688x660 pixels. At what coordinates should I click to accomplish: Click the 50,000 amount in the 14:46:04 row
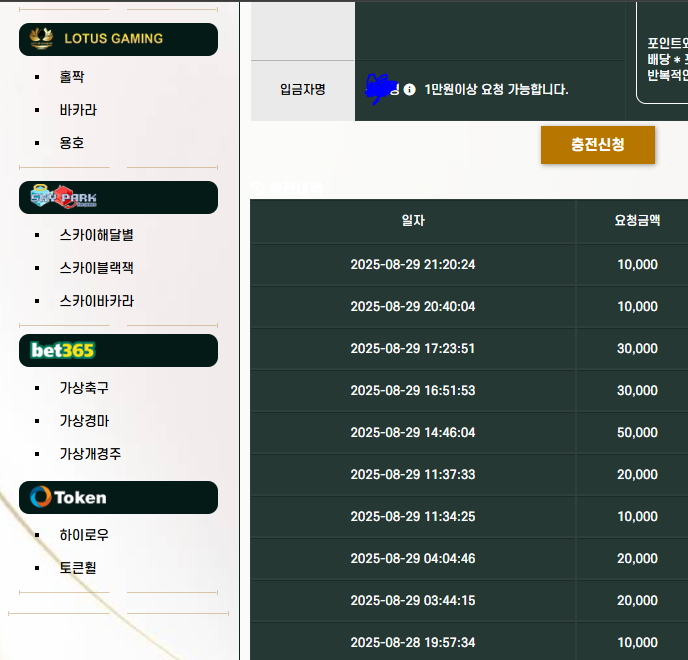pos(638,433)
